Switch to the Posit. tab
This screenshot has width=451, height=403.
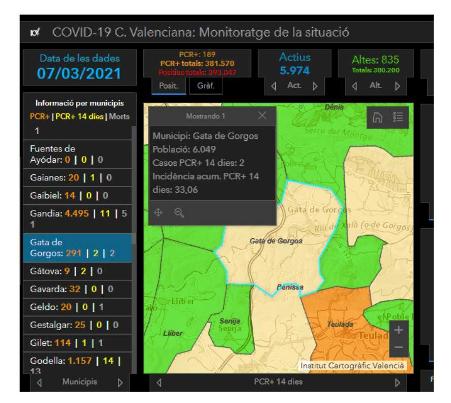point(168,86)
